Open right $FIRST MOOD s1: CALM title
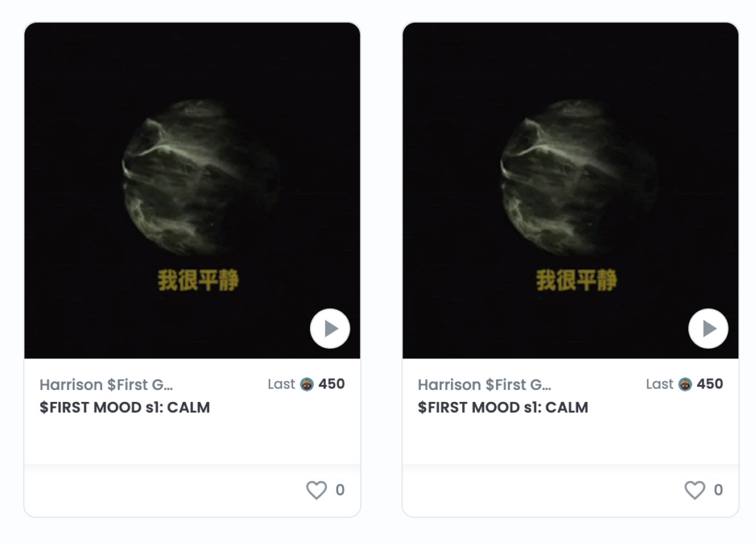 tap(503, 407)
